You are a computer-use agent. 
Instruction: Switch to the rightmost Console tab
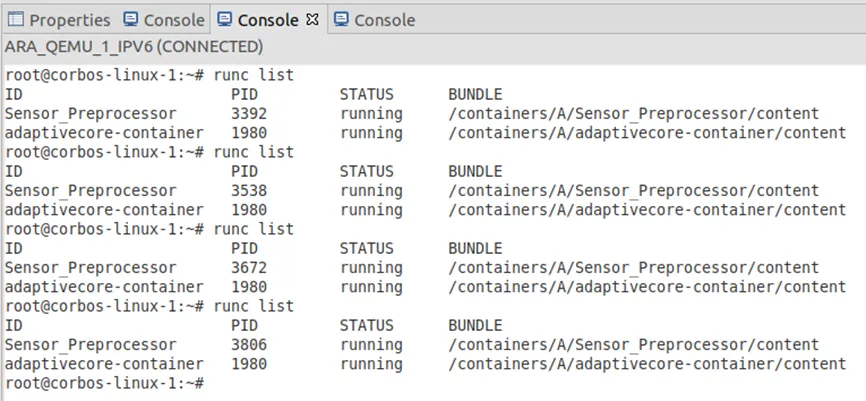click(x=384, y=20)
